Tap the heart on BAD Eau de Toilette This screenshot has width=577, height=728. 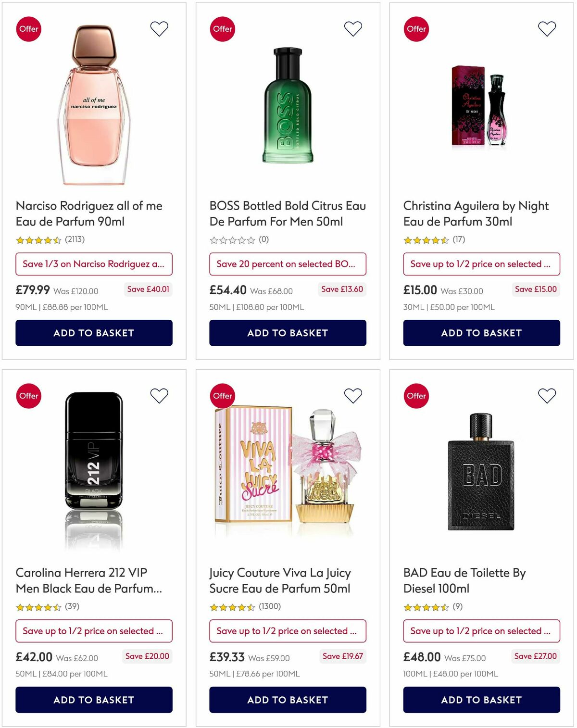tap(546, 396)
